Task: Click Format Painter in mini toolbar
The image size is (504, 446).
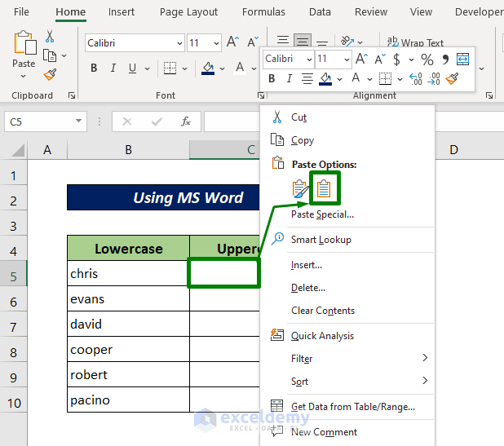Action: tap(452, 78)
